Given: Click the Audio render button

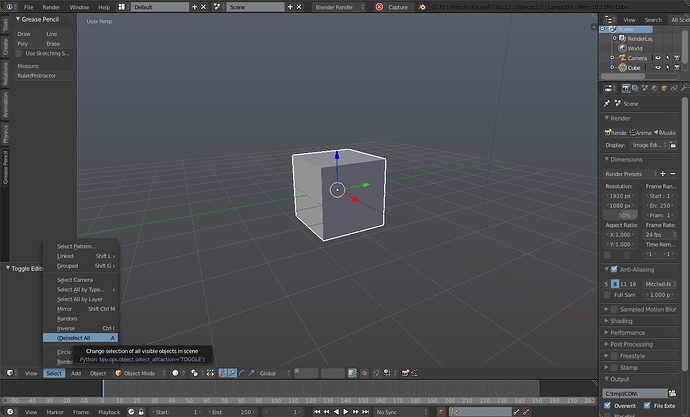Looking at the screenshot, I should [665, 132].
